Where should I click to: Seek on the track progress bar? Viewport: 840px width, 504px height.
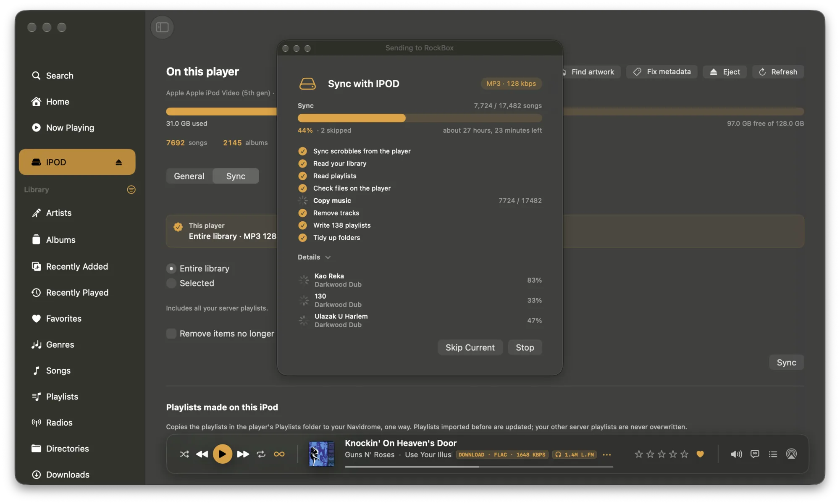[x=479, y=467]
